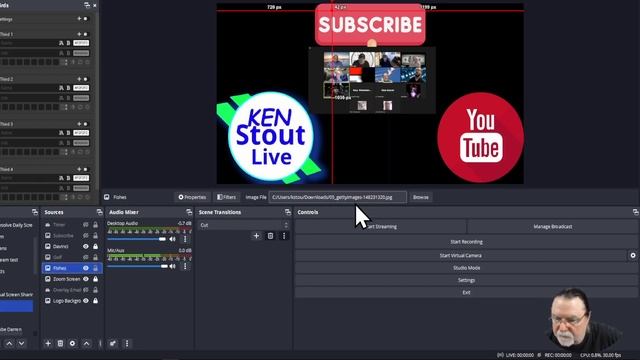Viewport: 640px width, 360px height.
Task: Delete scene transition with trash icon
Action: [x=270, y=236]
